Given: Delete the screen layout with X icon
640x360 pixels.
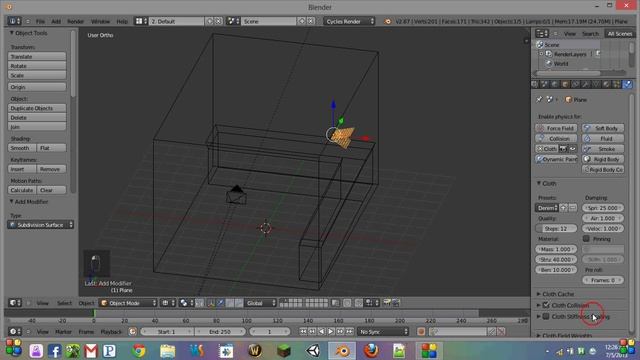Looking at the screenshot, I should tap(218, 21).
